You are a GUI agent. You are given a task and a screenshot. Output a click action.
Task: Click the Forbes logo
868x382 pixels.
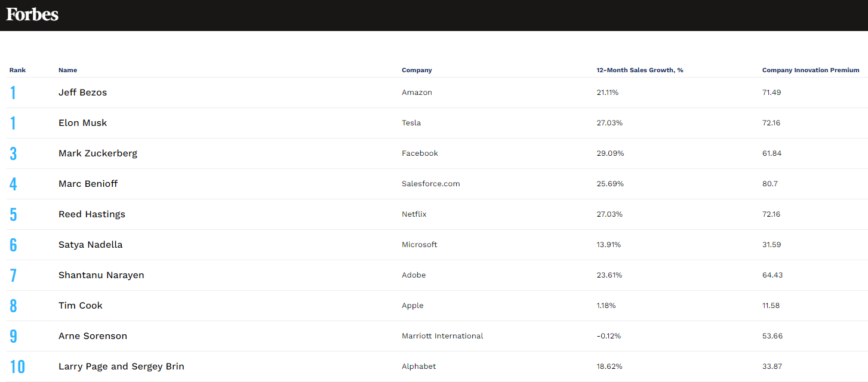click(x=32, y=14)
